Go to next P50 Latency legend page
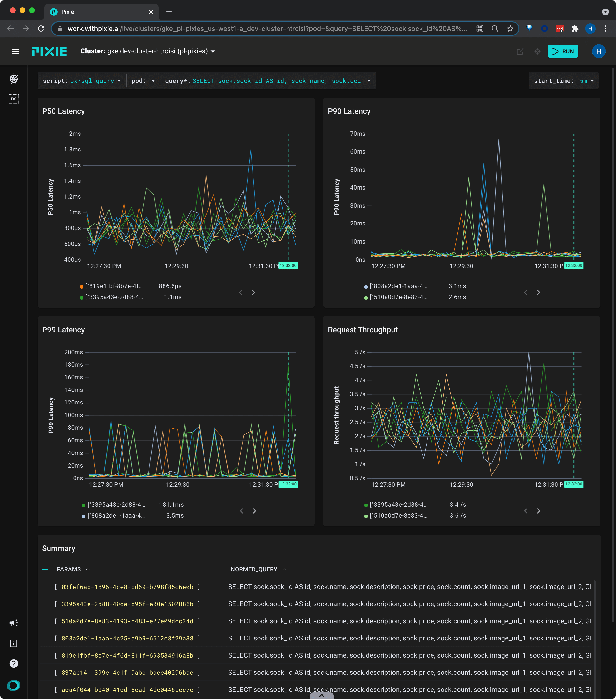 (253, 292)
